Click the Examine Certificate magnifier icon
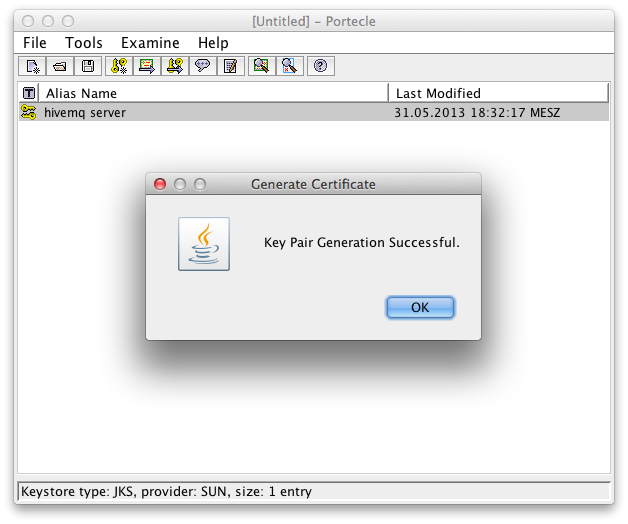This screenshot has width=628, height=524. point(262,66)
